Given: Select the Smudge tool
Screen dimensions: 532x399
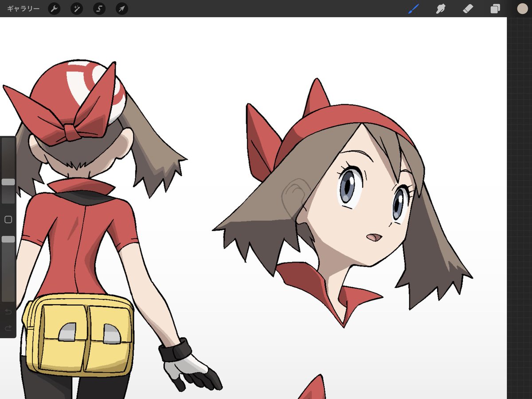Looking at the screenshot, I should [440, 8].
